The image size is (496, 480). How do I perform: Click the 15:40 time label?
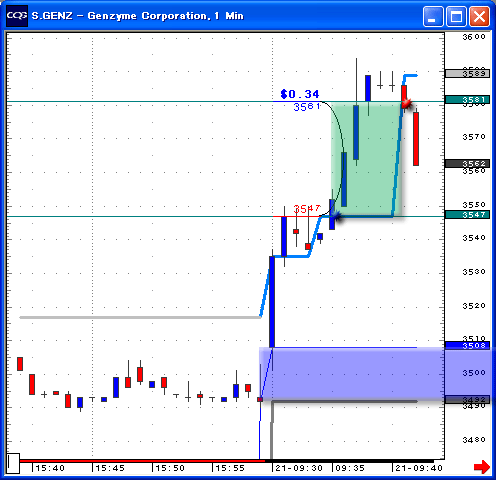click(50, 468)
